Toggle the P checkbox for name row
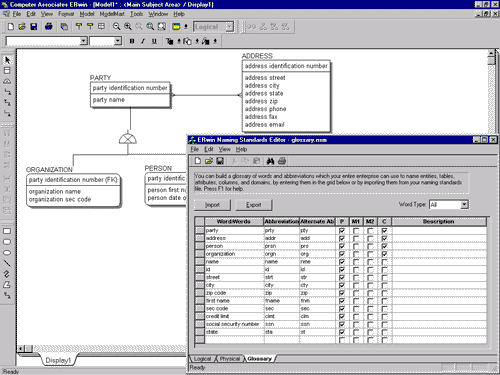The image size is (500, 375). coord(342,262)
